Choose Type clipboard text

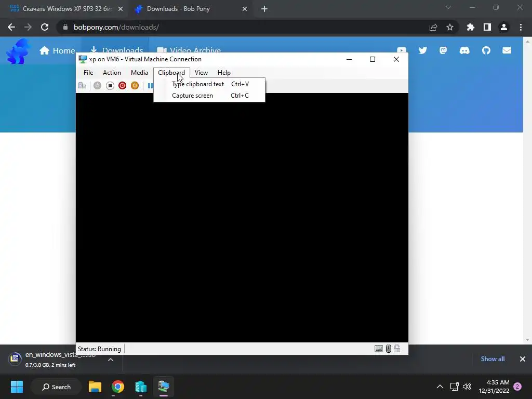coord(209,84)
